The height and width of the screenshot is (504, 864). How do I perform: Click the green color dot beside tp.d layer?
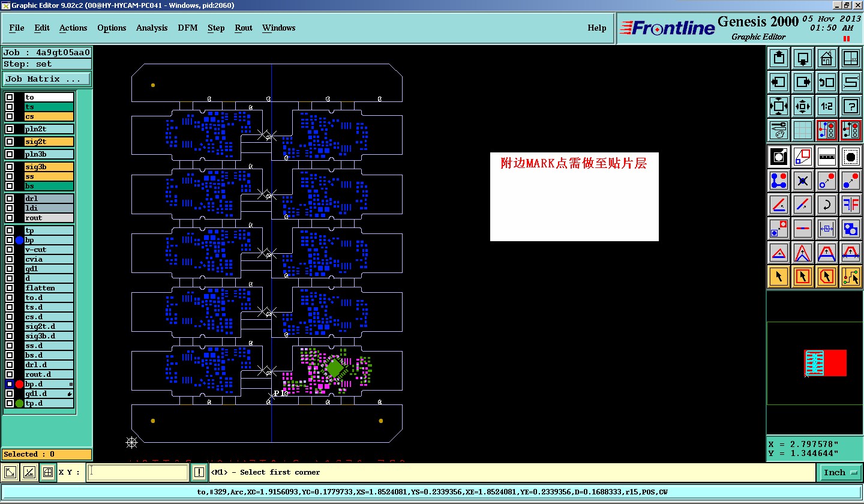pos(19,403)
